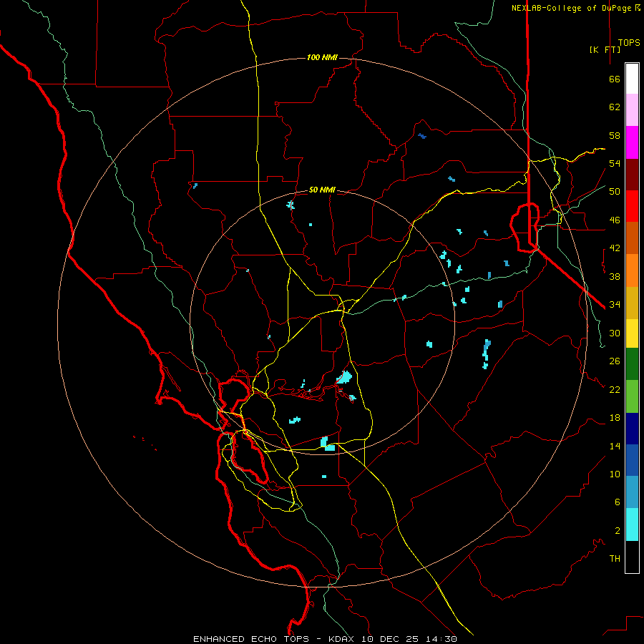The width and height of the screenshot is (644, 644).
Task: Click the TOPS legend heading
Action: (x=629, y=42)
